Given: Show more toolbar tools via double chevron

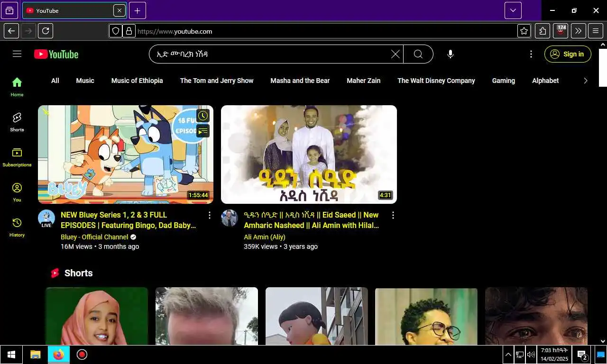Looking at the screenshot, I should click(x=578, y=31).
